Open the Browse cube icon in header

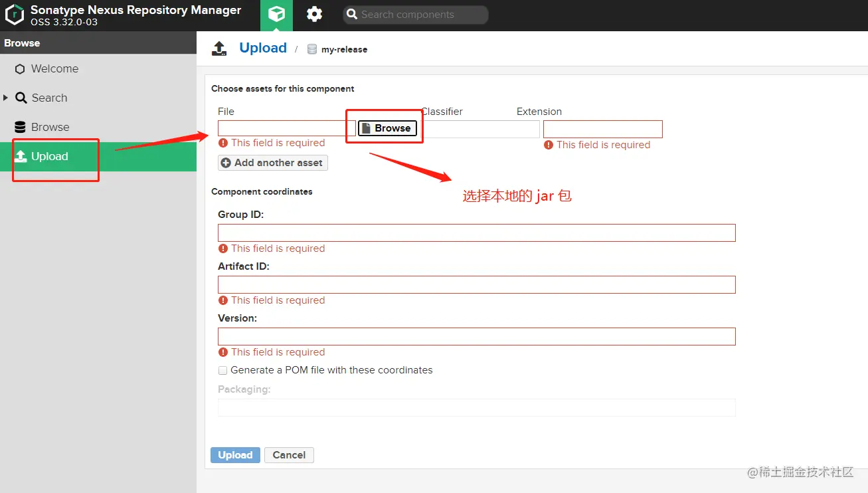[276, 15]
